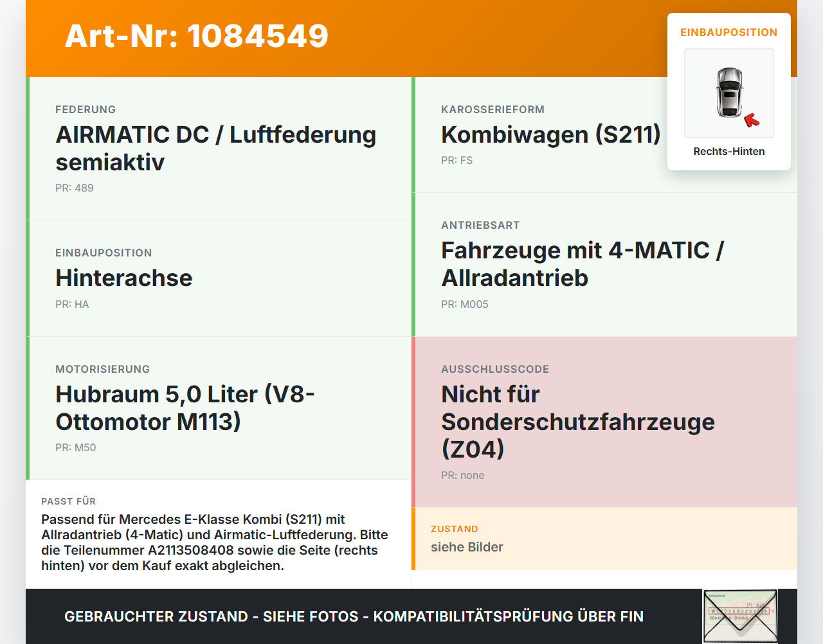Click 'AIRMATIC DC / Luftfederung semiaktiv' value
This screenshot has width=823, height=644.
pos(216,148)
